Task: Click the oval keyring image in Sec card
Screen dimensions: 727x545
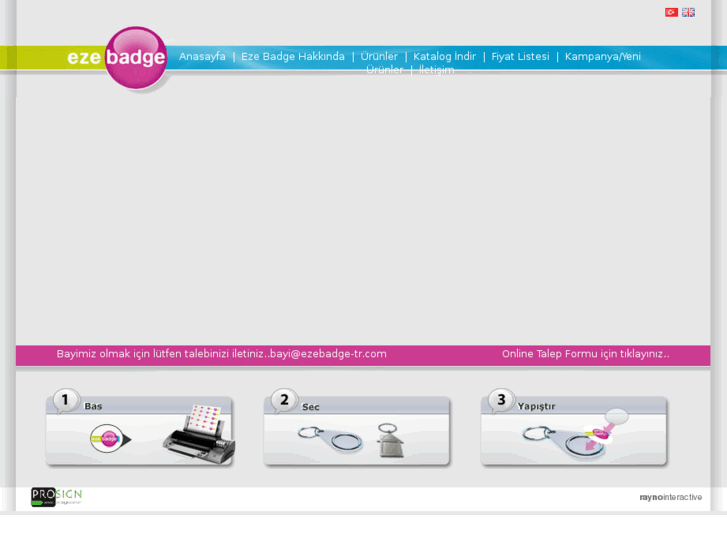Action: click(x=330, y=439)
